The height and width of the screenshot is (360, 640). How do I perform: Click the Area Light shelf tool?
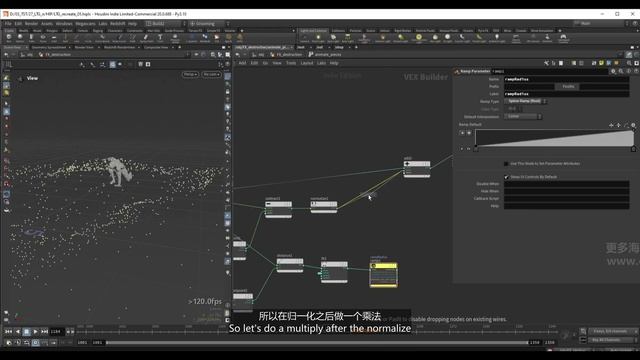[x=347, y=38]
